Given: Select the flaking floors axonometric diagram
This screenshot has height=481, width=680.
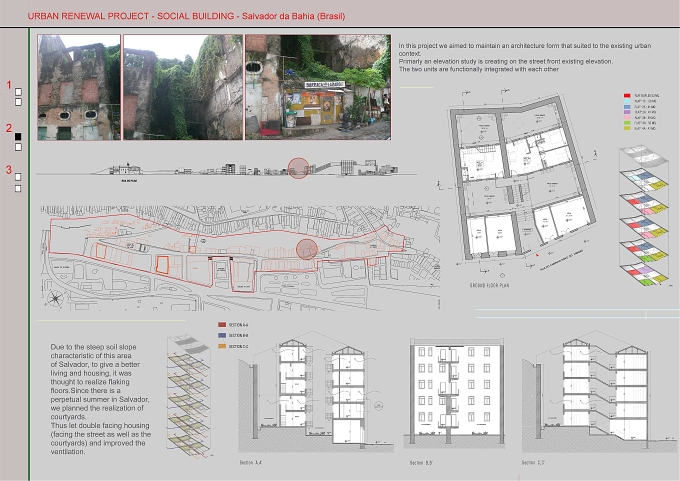Looking at the screenshot, I should [x=190, y=396].
